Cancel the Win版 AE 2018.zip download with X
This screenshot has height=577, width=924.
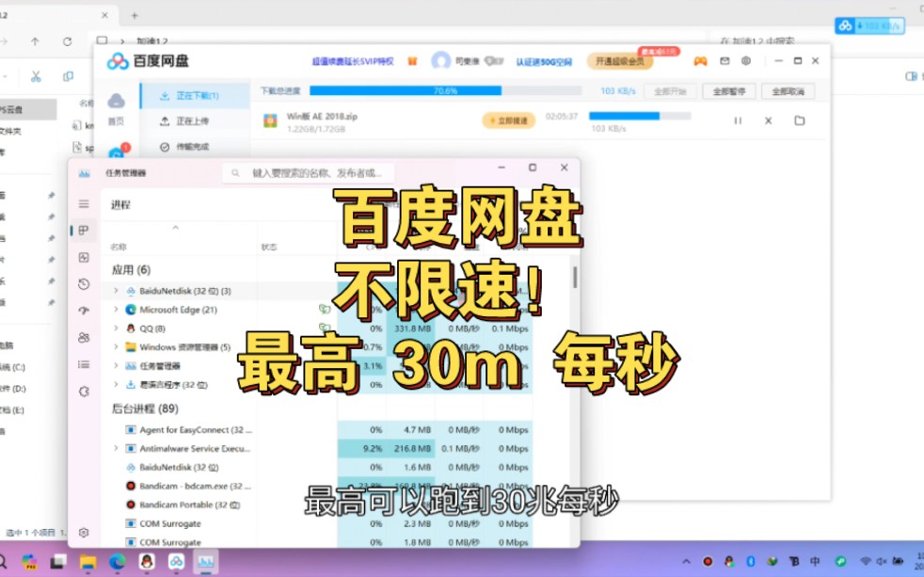tap(769, 120)
